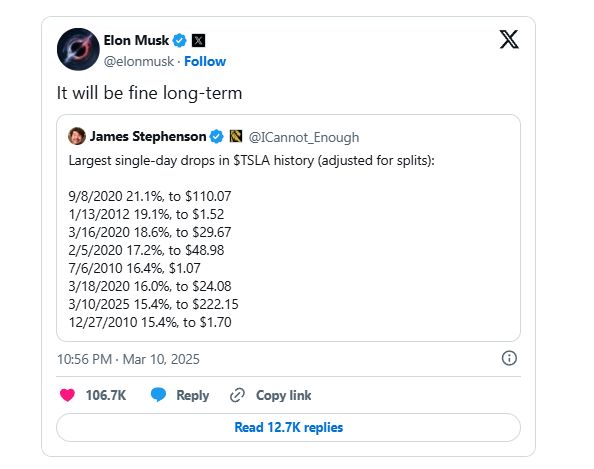Viewport: 594px width, 469px height.
Task: Click the post timestamp 10:56 PM Mar 10, 2025
Action: (x=128, y=359)
